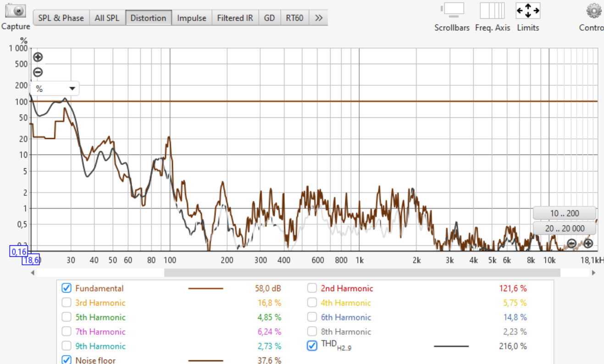
Task: Switch to the Impulse tab
Action: click(192, 18)
